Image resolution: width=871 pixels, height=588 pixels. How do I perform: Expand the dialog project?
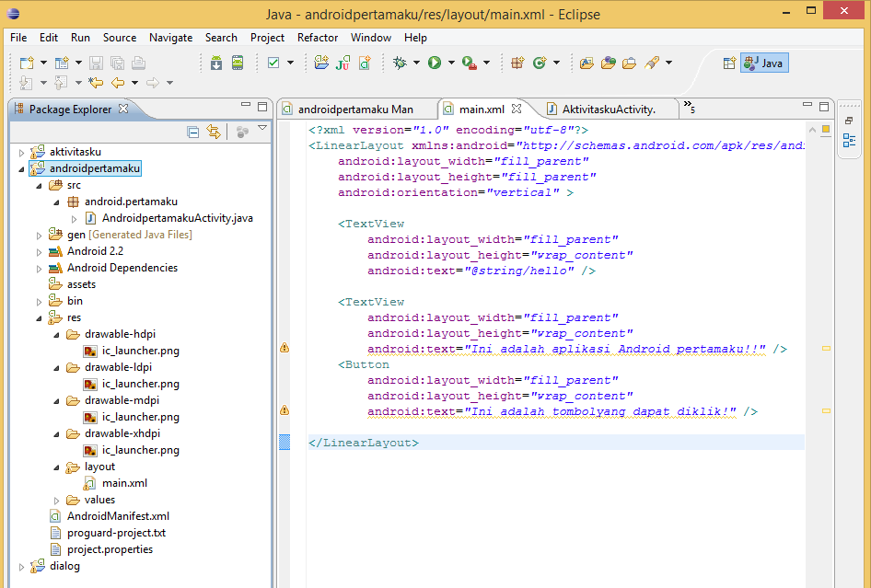click(x=22, y=567)
